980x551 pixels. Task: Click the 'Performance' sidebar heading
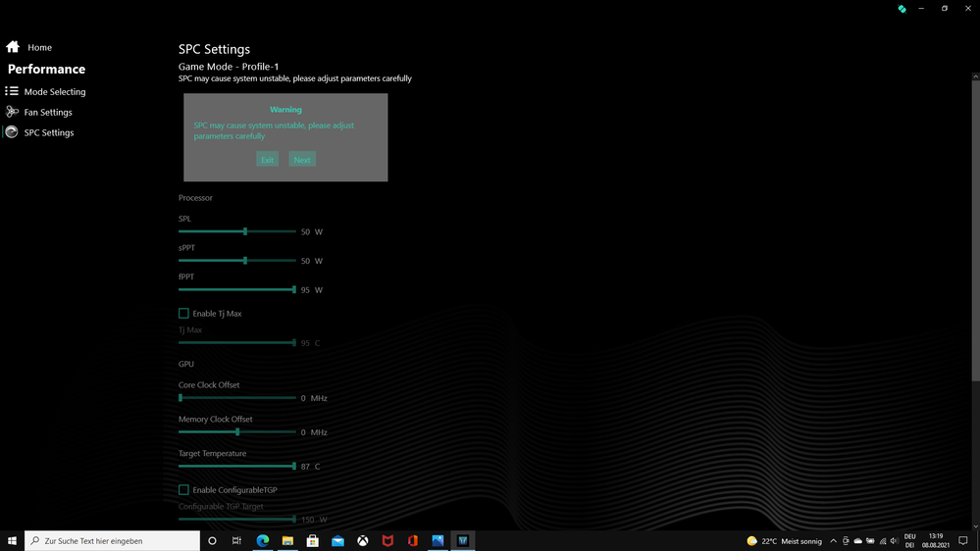[46, 69]
